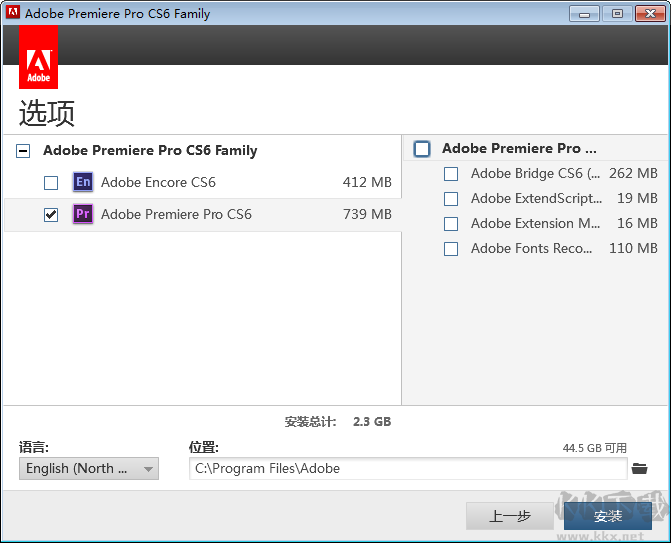Viewport: 671px width, 543px height.
Task: Open the language dropdown showing English
Action: click(x=89, y=468)
